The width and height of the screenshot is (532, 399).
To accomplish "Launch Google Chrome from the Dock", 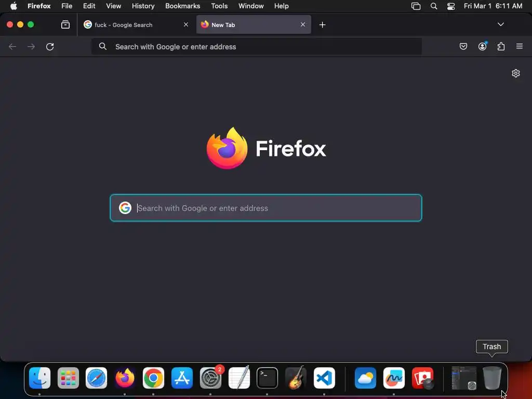I will tap(153, 378).
